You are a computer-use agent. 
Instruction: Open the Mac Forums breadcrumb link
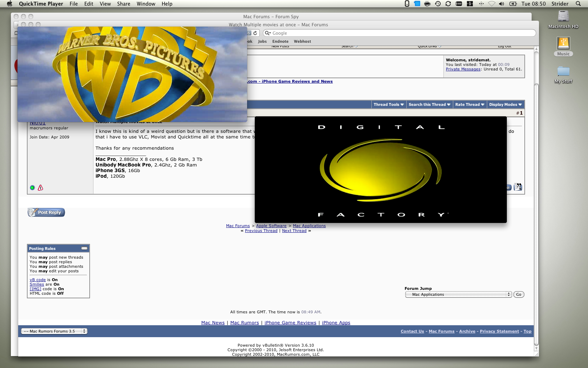click(x=238, y=226)
